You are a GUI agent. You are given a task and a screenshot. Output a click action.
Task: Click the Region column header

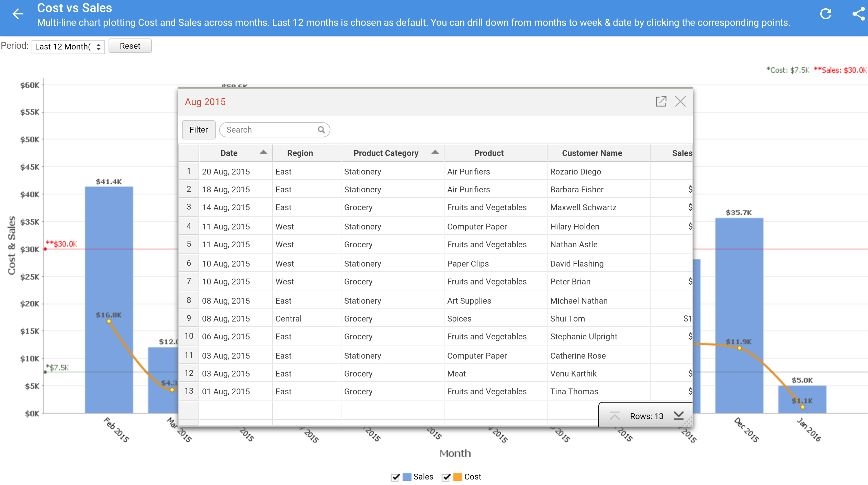(300, 153)
